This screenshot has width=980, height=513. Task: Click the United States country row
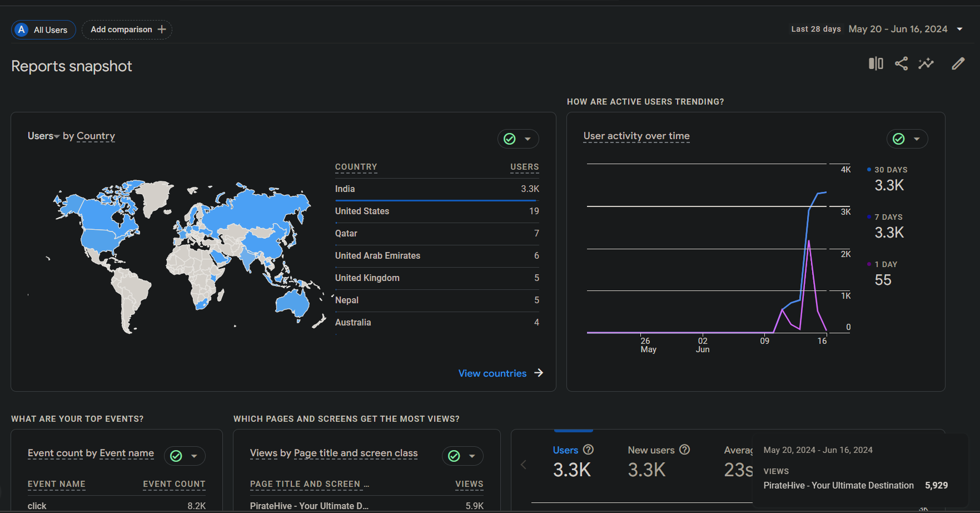(437, 211)
